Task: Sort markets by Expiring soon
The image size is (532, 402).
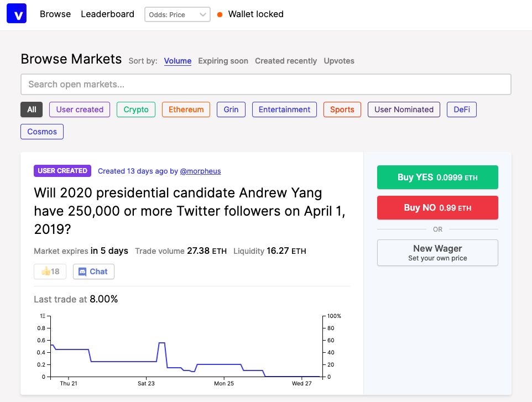Action: coord(223,61)
